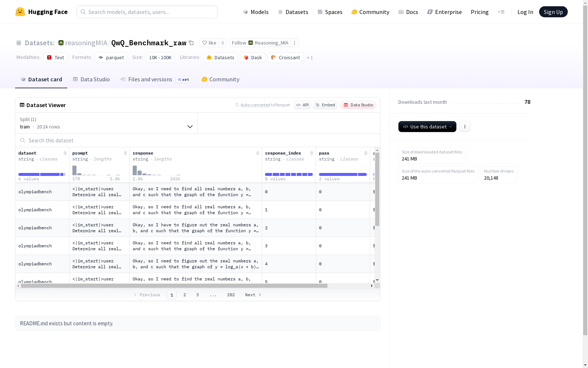Click the response cell in the row with index 4
The width and height of the screenshot is (588, 368).
(x=196, y=264)
